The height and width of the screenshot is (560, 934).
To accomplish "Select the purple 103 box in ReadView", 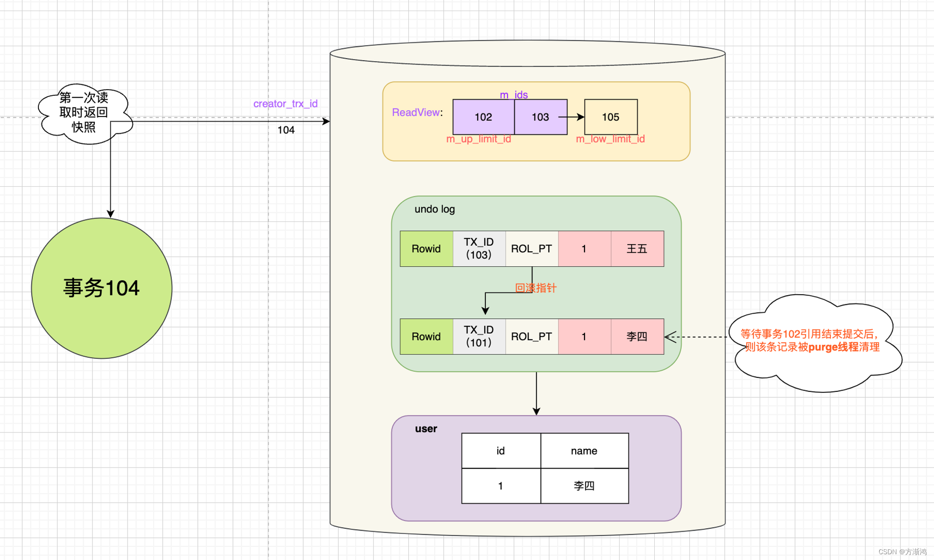I will (541, 117).
